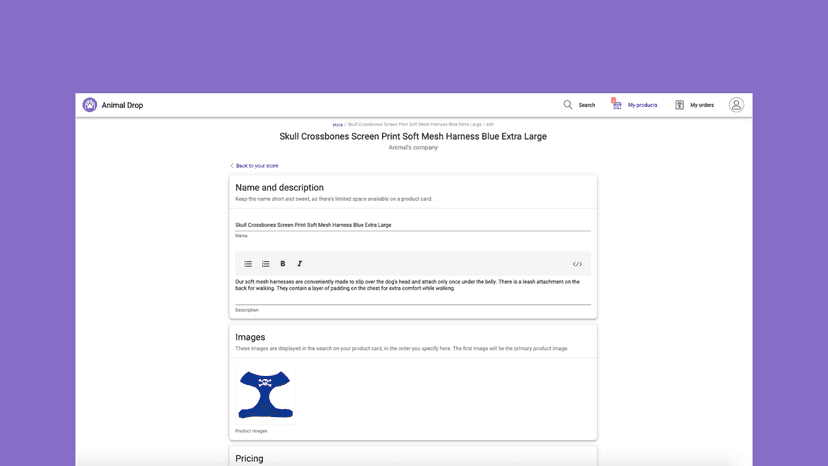Click the My orders box icon
Screen dimensions: 828x466
click(x=680, y=105)
